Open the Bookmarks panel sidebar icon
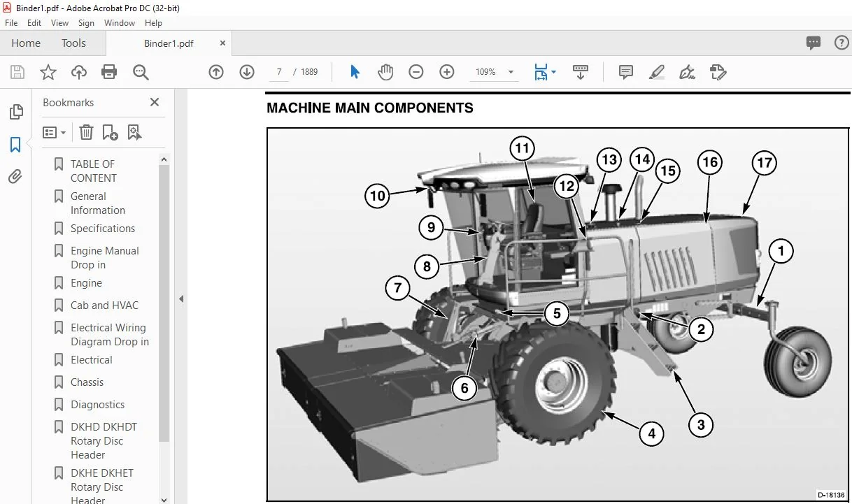Image resolution: width=852 pixels, height=504 pixels. click(15, 145)
